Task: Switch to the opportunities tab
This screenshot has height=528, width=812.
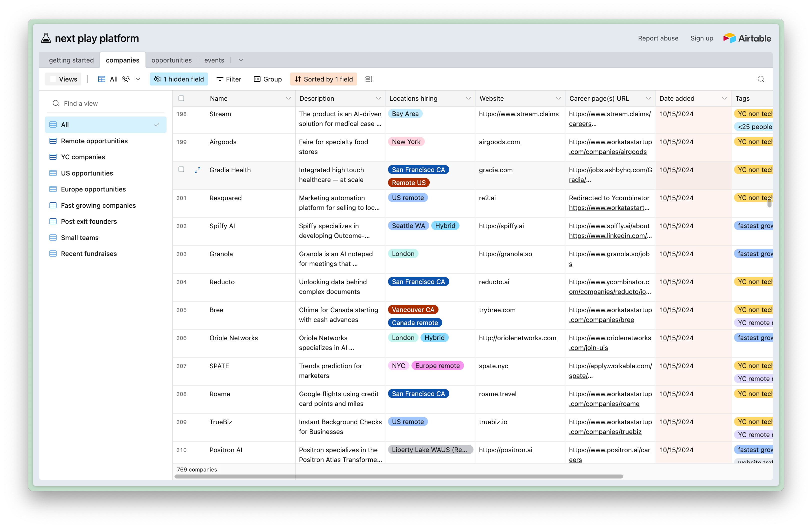Action: [171, 60]
